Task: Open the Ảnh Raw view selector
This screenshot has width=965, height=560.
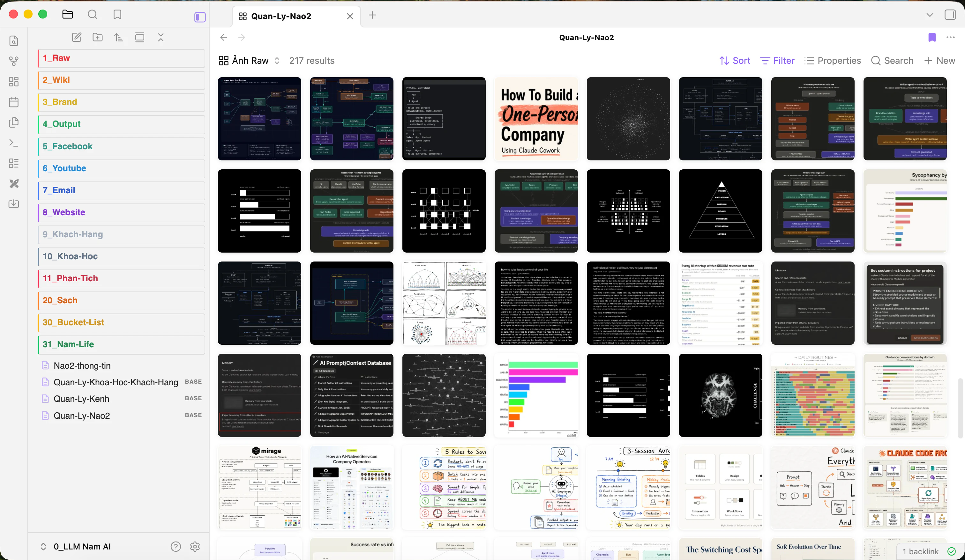Action: pyautogui.click(x=250, y=61)
